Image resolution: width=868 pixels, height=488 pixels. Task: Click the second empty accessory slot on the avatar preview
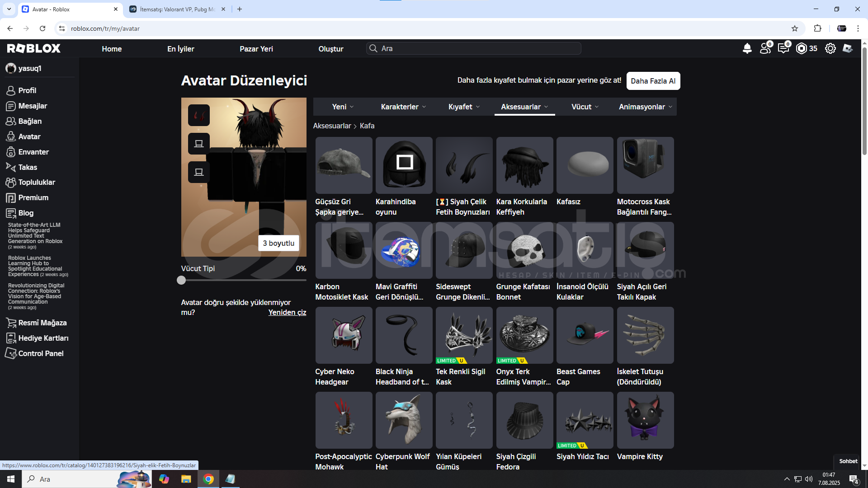[198, 172]
